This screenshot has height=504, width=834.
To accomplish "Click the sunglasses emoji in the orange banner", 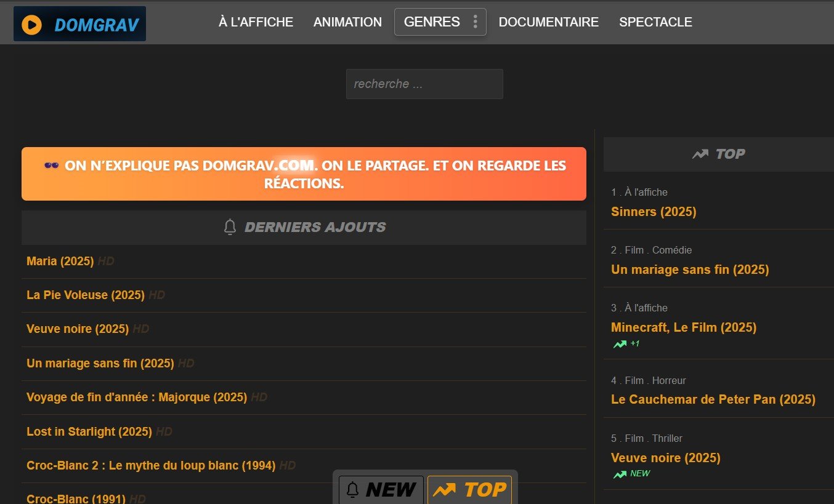I will tap(52, 166).
